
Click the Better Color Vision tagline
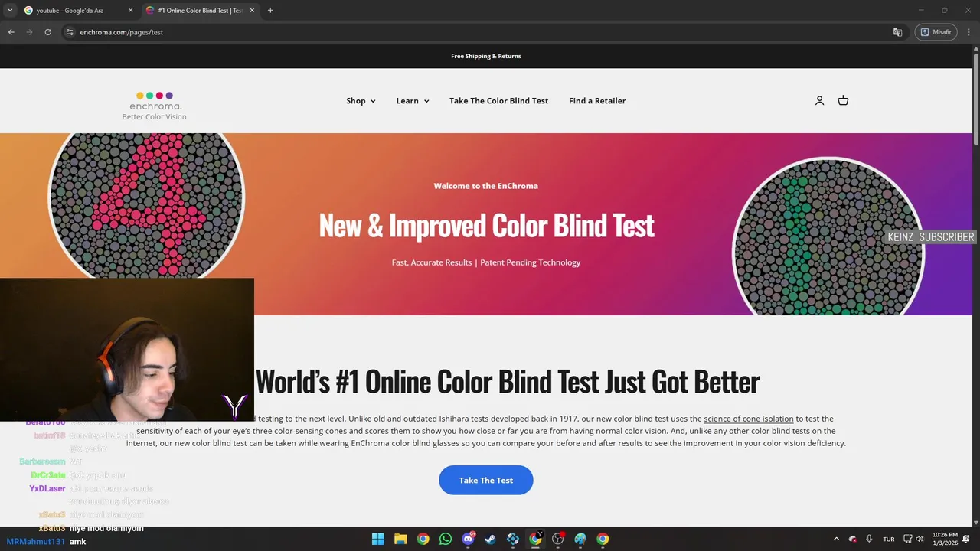tap(154, 117)
